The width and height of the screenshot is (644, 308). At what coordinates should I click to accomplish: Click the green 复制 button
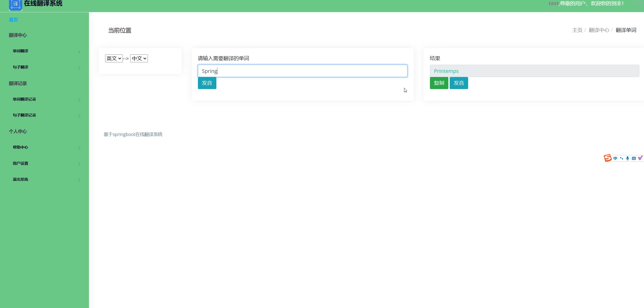(x=439, y=83)
